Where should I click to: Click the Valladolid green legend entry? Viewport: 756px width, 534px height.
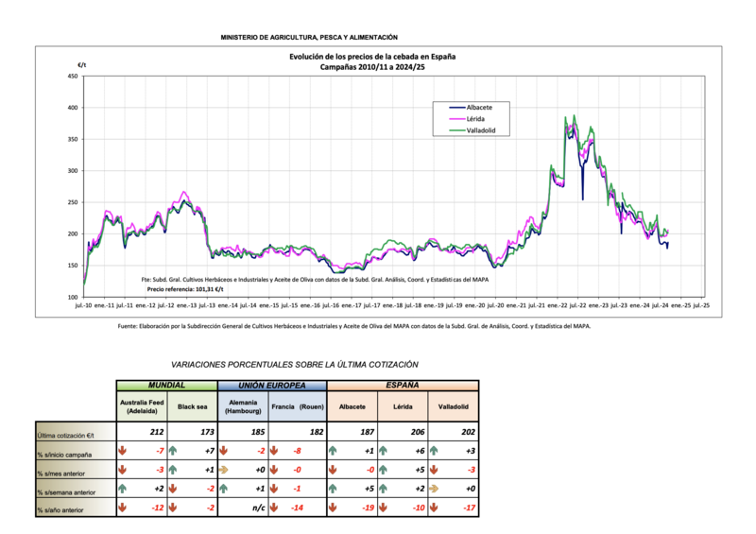[471, 130]
